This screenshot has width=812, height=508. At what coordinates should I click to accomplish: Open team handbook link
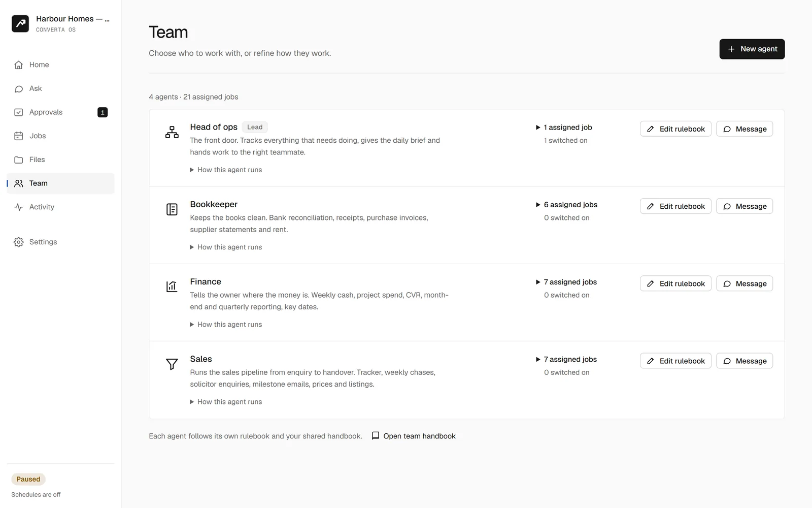click(414, 436)
